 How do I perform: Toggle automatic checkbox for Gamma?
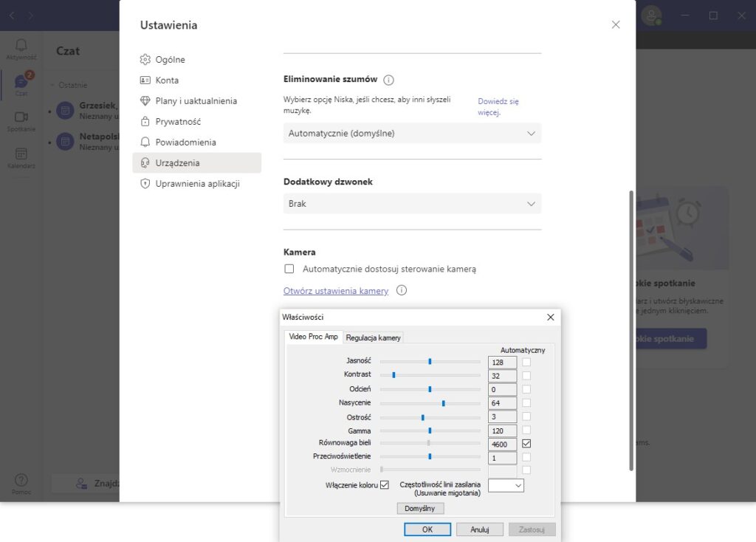pyautogui.click(x=526, y=430)
